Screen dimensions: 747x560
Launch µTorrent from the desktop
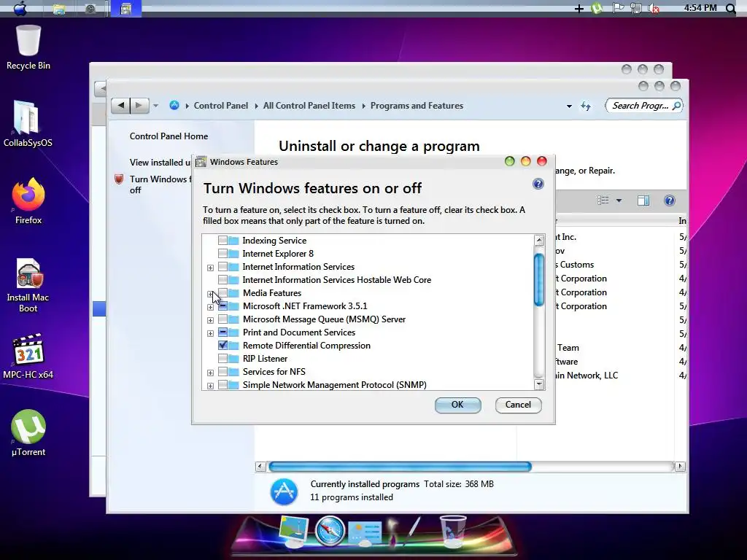click(28, 433)
